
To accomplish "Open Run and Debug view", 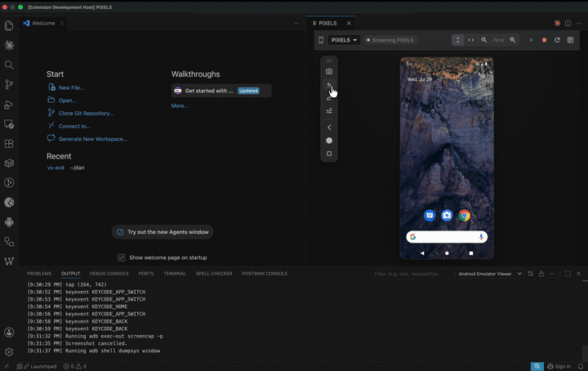I will (x=9, y=105).
